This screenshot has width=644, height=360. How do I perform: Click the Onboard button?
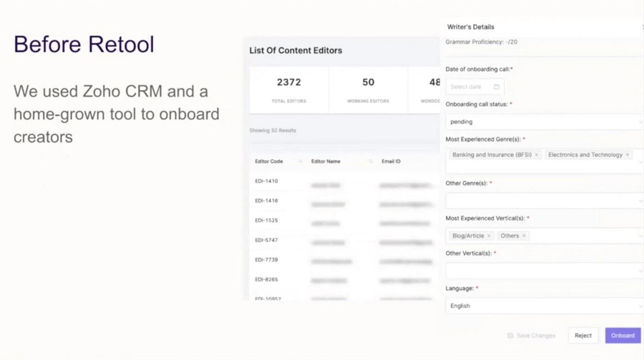point(622,336)
